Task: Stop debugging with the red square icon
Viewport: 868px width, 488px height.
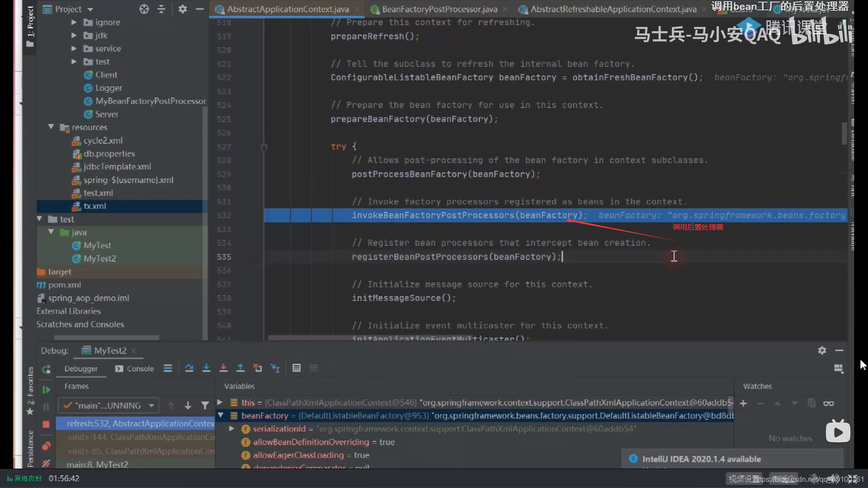Action: tap(46, 424)
